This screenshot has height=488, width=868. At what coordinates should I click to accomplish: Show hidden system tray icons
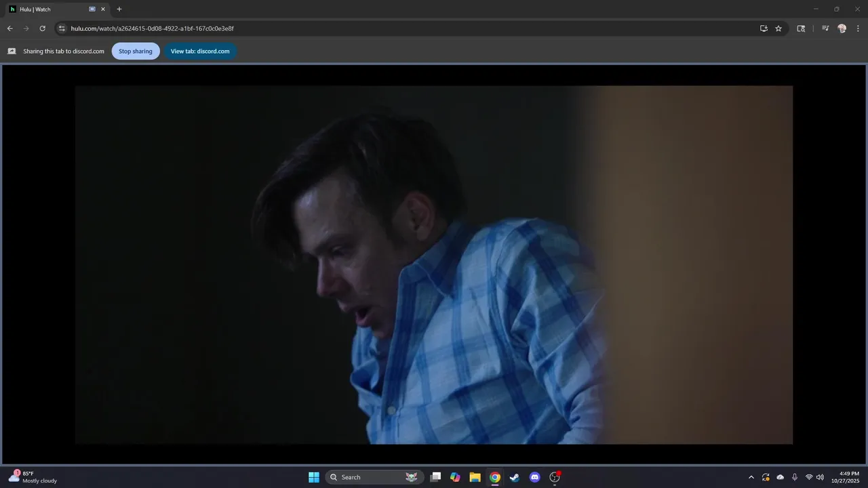click(751, 477)
